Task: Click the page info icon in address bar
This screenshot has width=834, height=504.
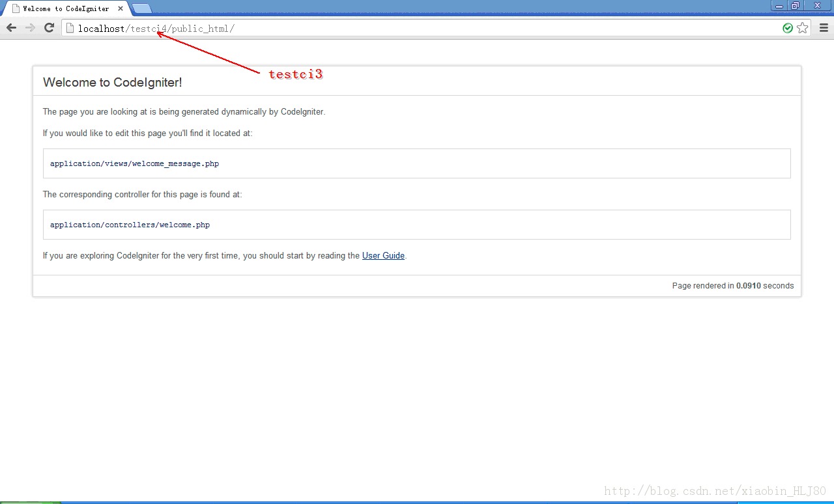Action: coord(70,28)
